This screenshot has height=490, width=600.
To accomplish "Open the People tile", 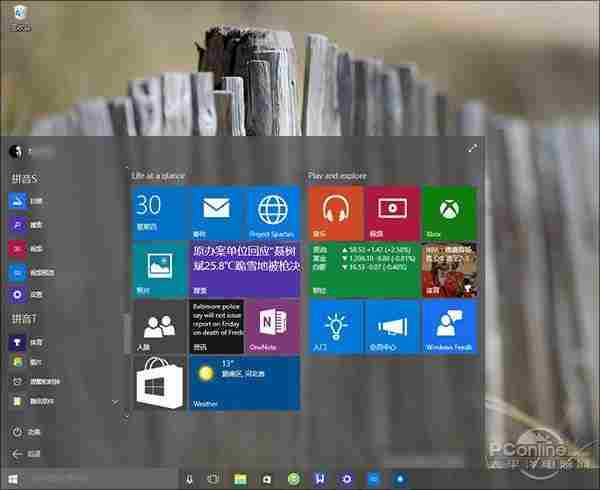I will (160, 326).
